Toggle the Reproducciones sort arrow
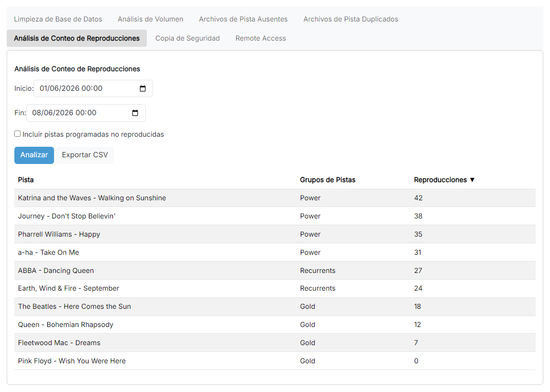Screen dimensions: 550x392 click(x=472, y=180)
